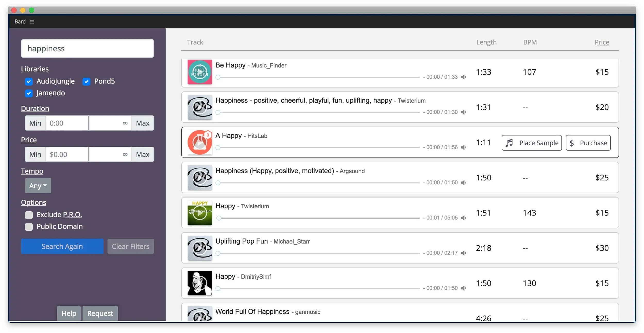Uncheck the Pond5 library checkbox

[87, 81]
